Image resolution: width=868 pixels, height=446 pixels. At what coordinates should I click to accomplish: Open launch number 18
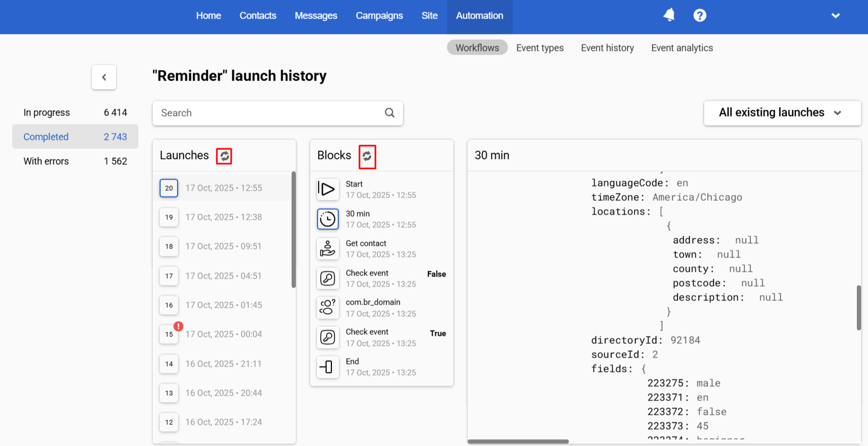(169, 246)
